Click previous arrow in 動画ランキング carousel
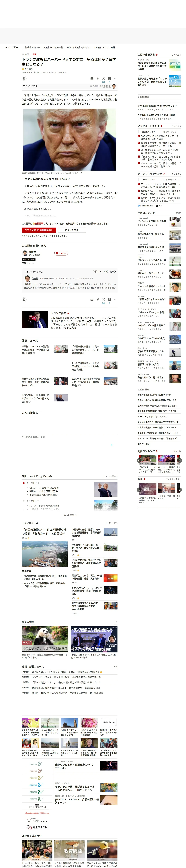 pyautogui.click(x=139, y=460)
